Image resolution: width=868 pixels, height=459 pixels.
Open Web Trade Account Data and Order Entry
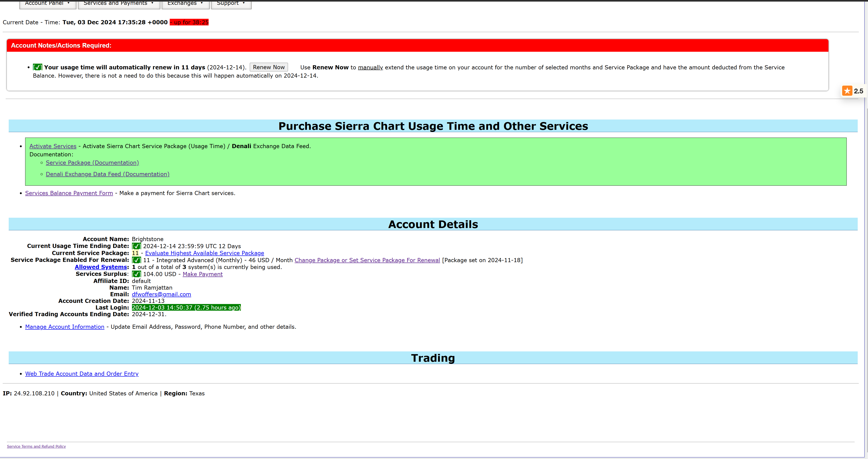pos(82,374)
